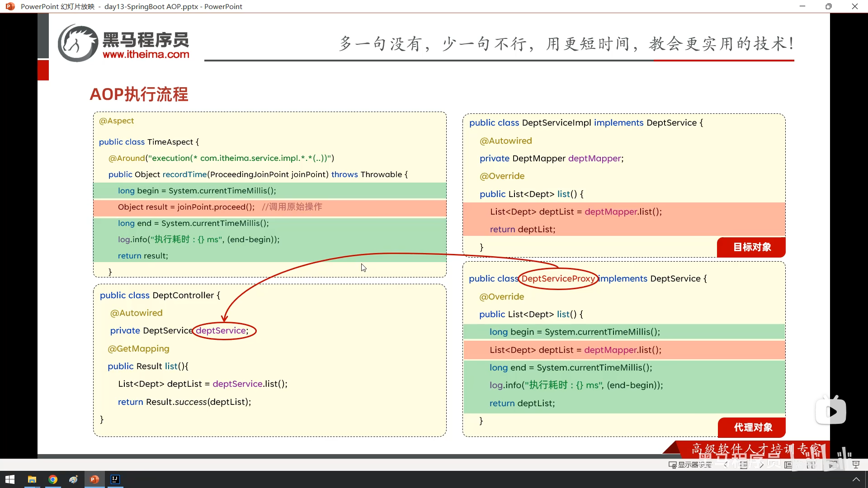Click 'public class DeptController {' line
This screenshot has height=488, width=868.
pyautogui.click(x=160, y=296)
